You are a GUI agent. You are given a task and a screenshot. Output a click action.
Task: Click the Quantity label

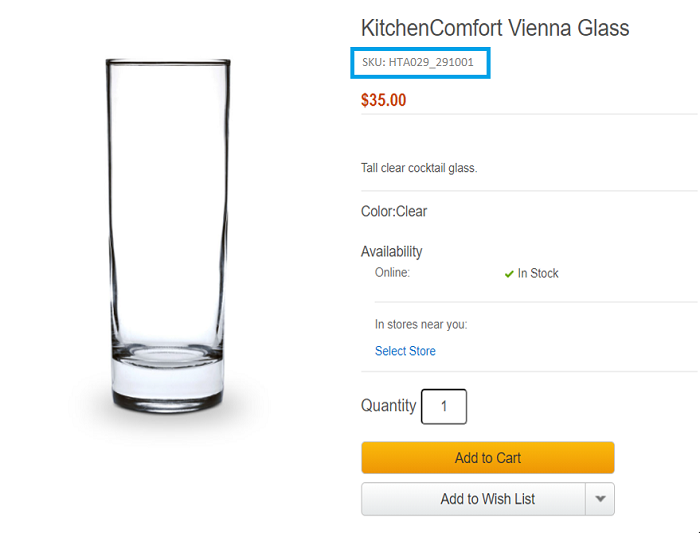(x=388, y=406)
